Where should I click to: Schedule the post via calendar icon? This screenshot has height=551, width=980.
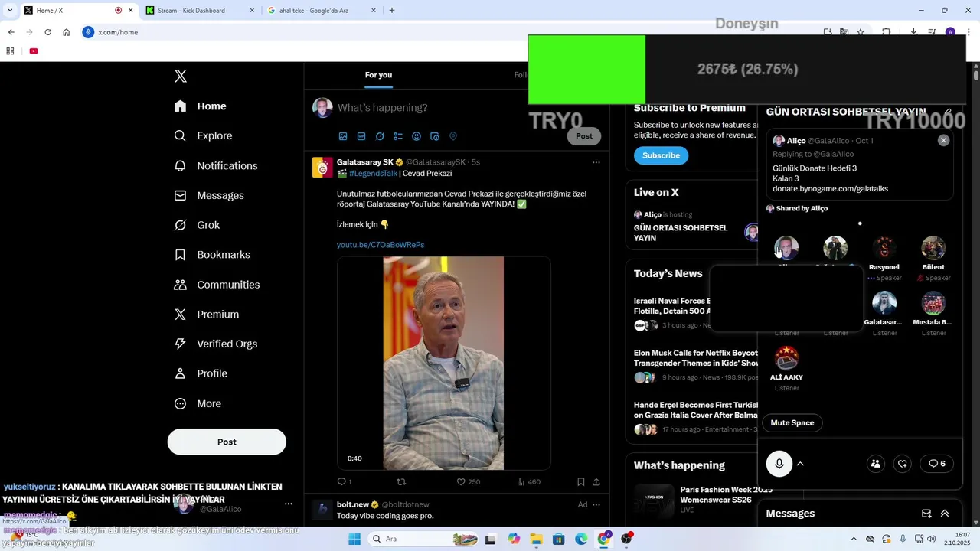pos(435,136)
